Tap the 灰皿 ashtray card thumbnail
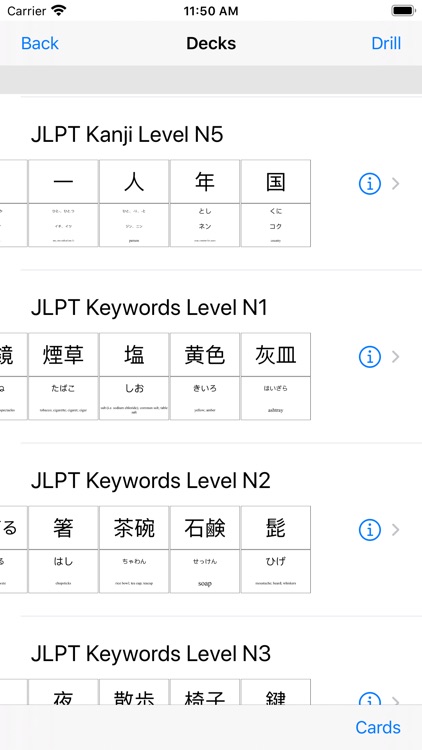The image size is (422, 750). click(276, 376)
